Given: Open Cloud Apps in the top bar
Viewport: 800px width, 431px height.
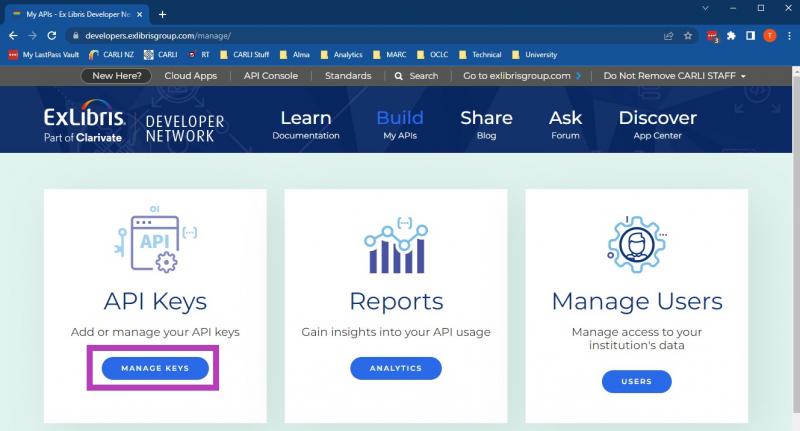Looking at the screenshot, I should coord(191,76).
